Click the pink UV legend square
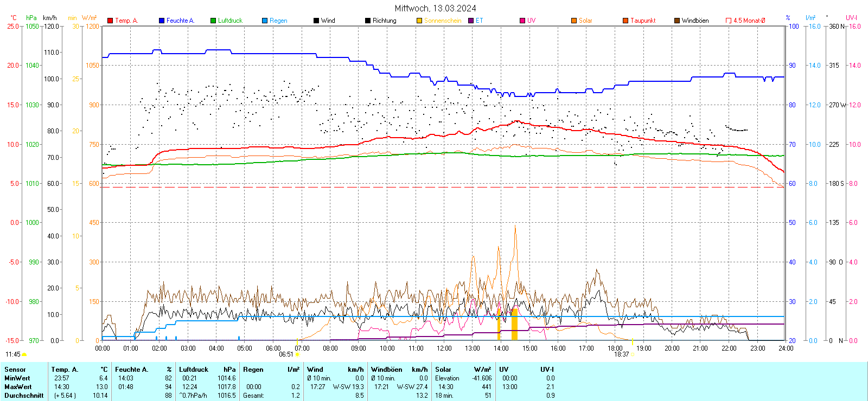The height and width of the screenshot is (401, 868). 522,21
